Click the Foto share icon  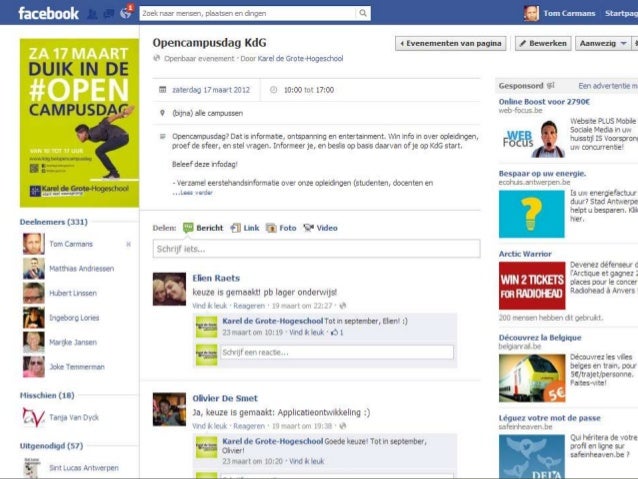click(x=271, y=228)
